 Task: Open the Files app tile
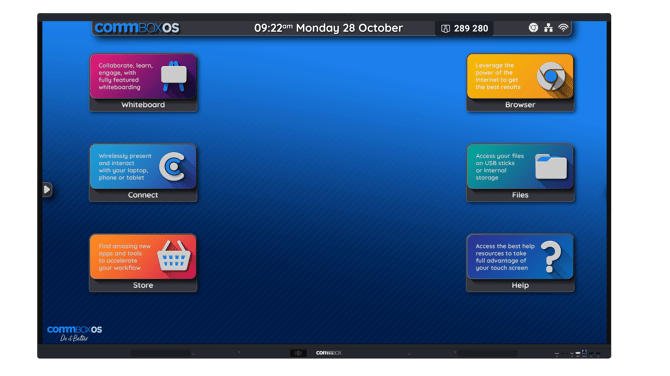click(x=520, y=173)
